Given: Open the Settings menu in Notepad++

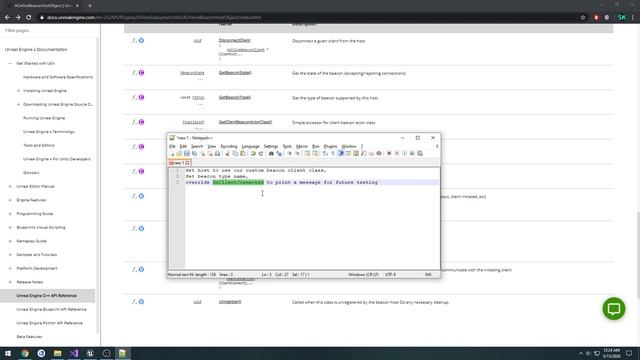Looking at the screenshot, I should (x=271, y=146).
